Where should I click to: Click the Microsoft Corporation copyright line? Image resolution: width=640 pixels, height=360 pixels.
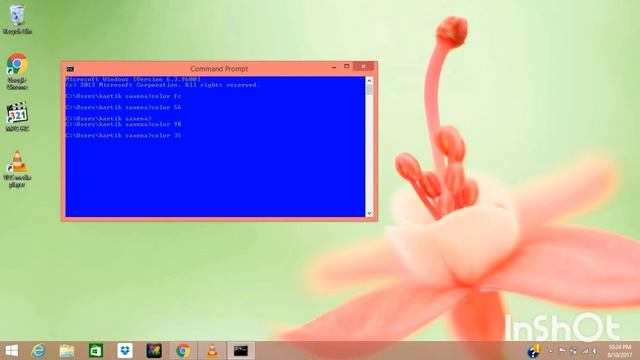tap(162, 85)
